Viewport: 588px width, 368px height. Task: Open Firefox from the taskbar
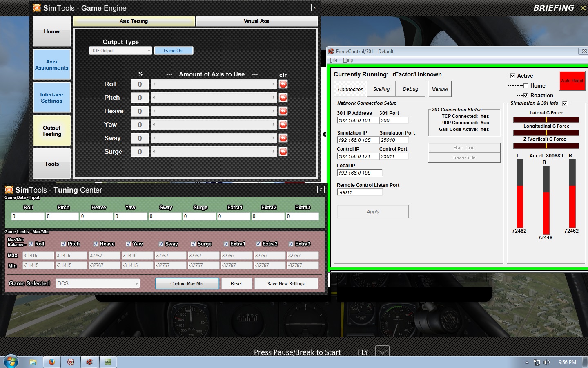(x=52, y=362)
